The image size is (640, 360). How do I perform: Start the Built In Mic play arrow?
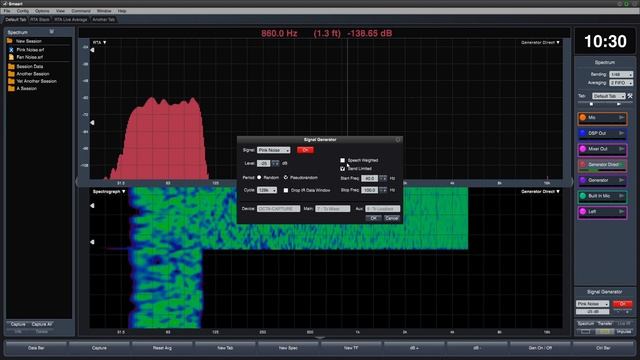621,196
